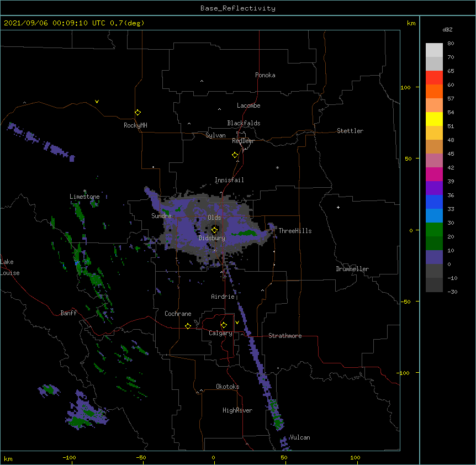Pick the bright green 20-30 dBZ swatch

[434, 230]
